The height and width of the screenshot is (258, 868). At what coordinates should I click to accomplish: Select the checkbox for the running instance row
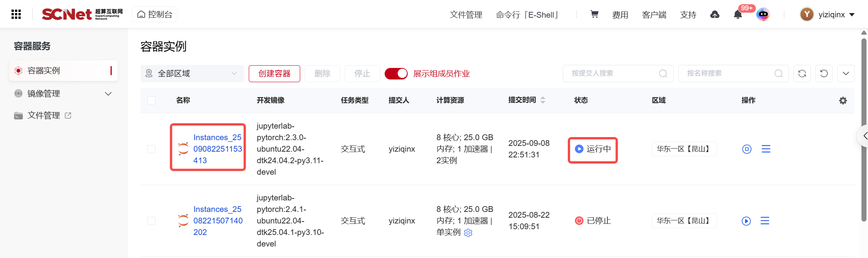coord(152,149)
